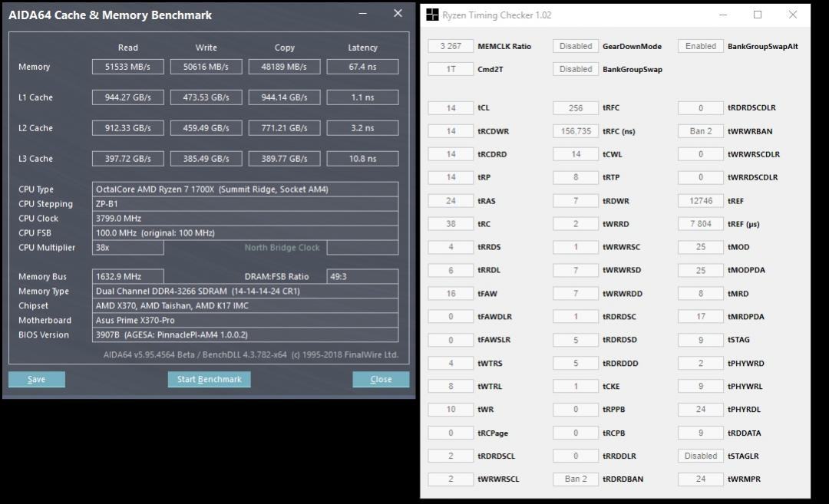Select the L3 Cache Read 397.72 GB/s field

(128, 159)
